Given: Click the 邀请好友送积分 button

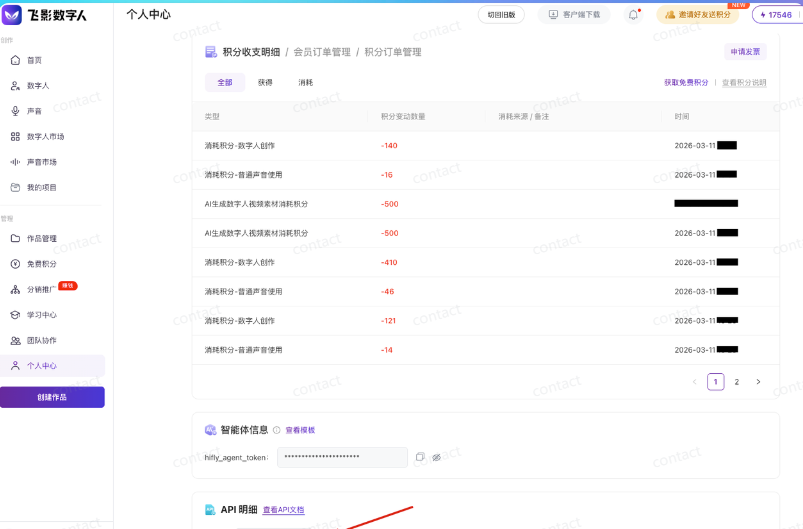Looking at the screenshot, I should tap(698, 15).
